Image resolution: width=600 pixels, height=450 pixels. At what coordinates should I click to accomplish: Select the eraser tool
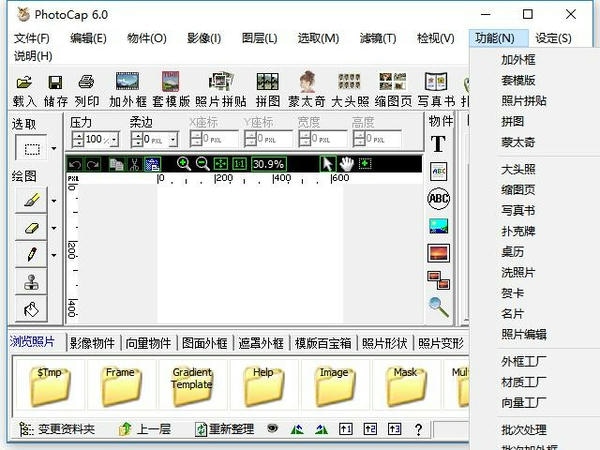31,228
